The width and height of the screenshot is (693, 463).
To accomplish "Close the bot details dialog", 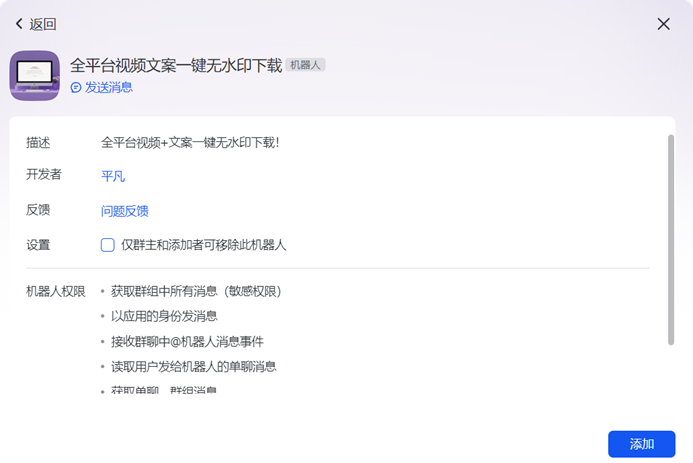I will (663, 24).
